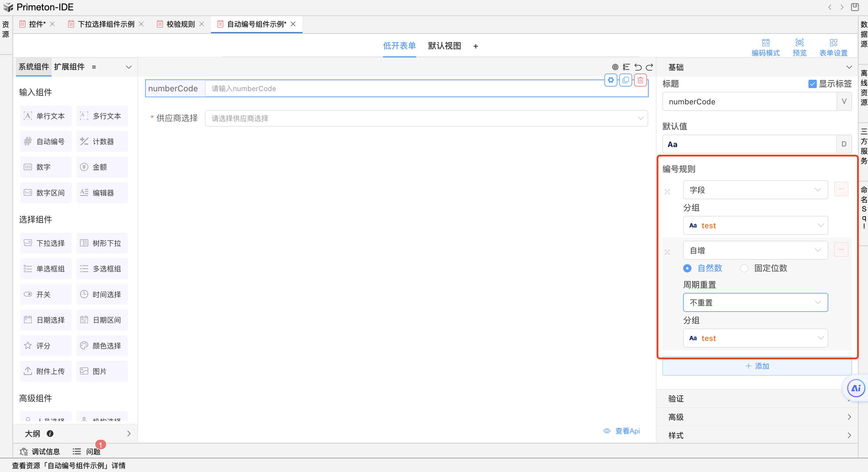
Task: Click the redo arrow icon
Action: [x=649, y=67]
